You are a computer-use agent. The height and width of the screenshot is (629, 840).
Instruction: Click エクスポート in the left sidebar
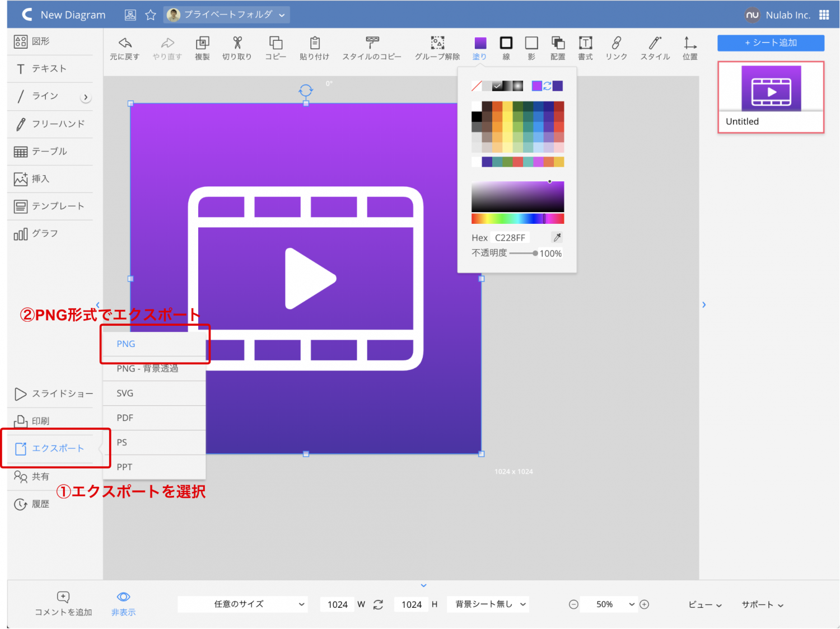(57, 449)
